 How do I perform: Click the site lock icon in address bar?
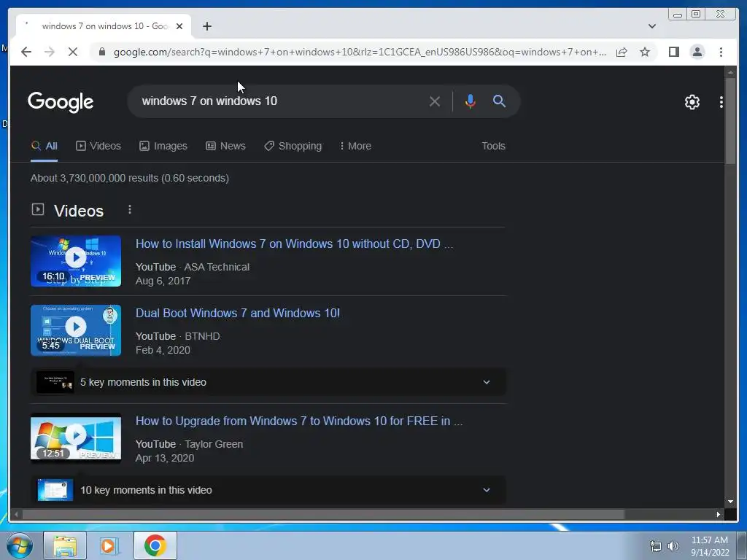pyautogui.click(x=102, y=52)
